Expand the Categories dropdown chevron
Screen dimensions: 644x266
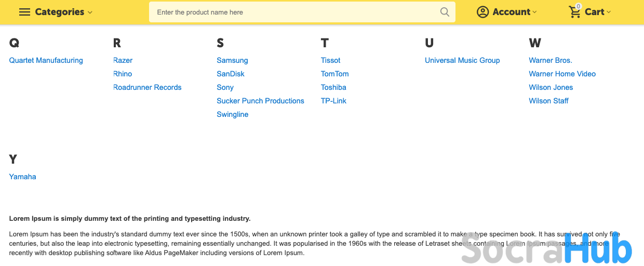click(90, 12)
